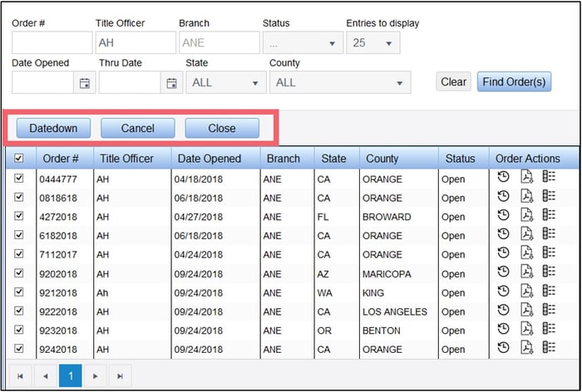Viewport: 582px width, 392px height.
Task: Open details list for order 0444777
Action: click(x=549, y=177)
